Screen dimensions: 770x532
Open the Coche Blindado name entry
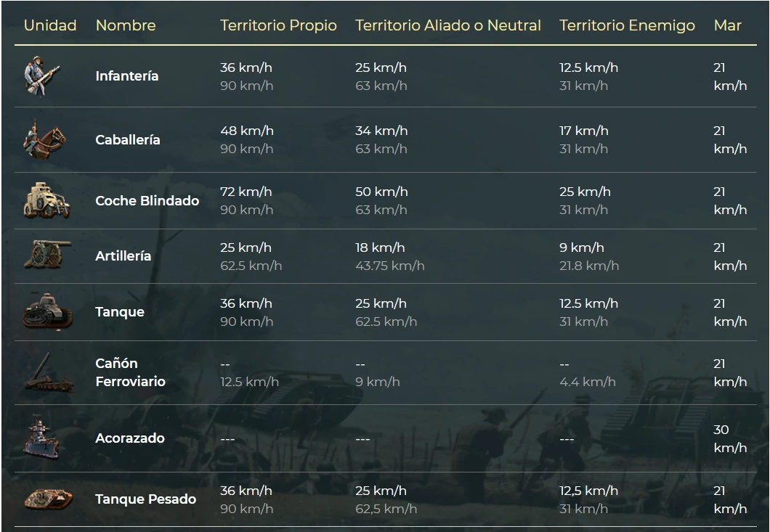[x=147, y=201]
